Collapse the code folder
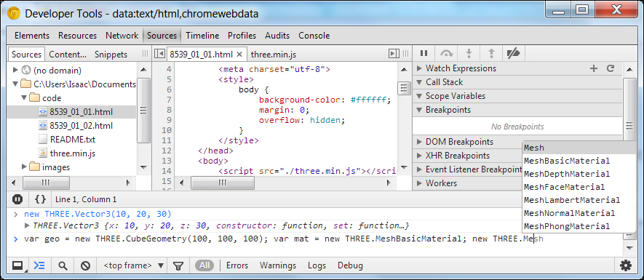The height and width of the screenshot is (280, 644). pyautogui.click(x=24, y=98)
